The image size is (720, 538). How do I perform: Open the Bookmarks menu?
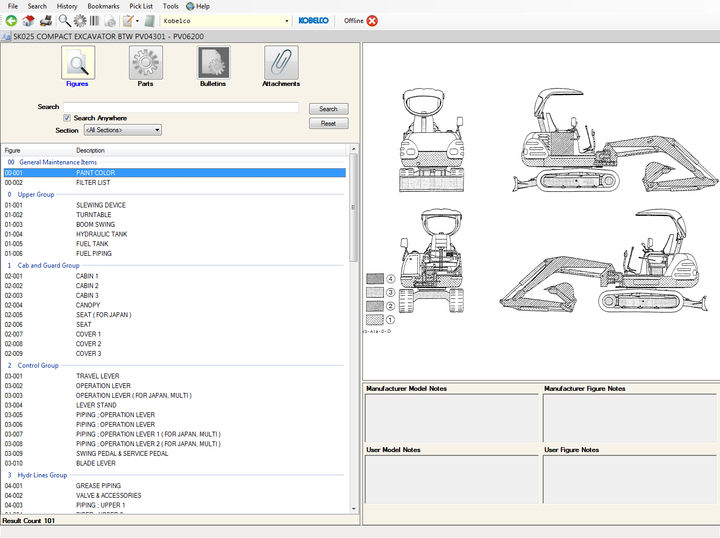pyautogui.click(x=103, y=6)
